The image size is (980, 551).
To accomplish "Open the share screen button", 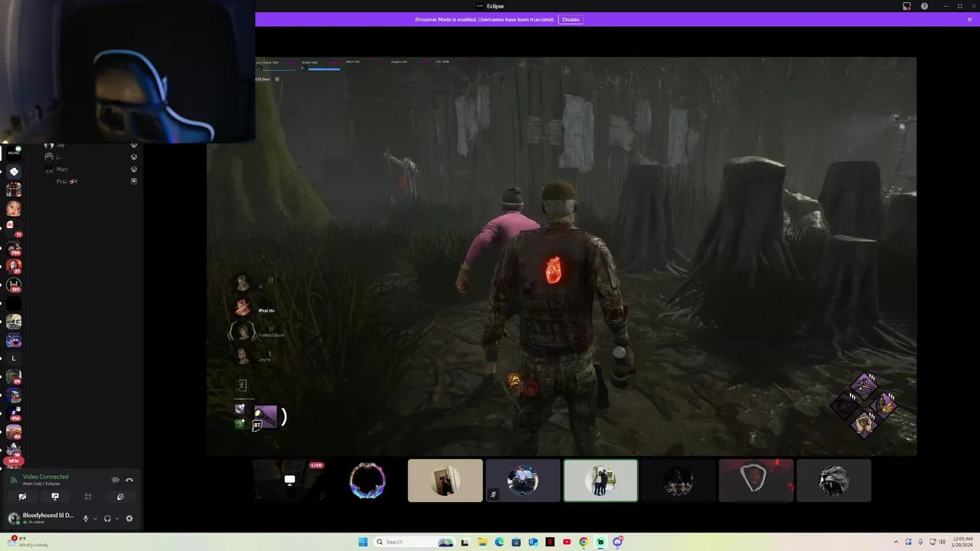I will (55, 497).
